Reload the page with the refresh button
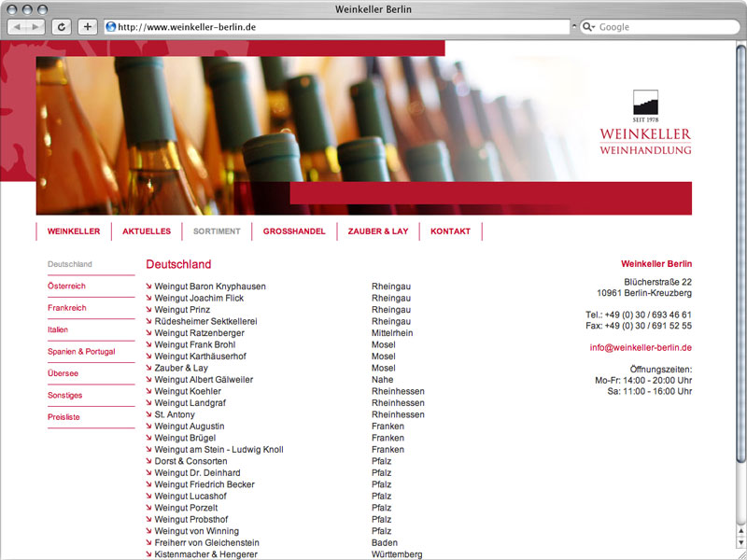747x560 pixels. tap(61, 27)
